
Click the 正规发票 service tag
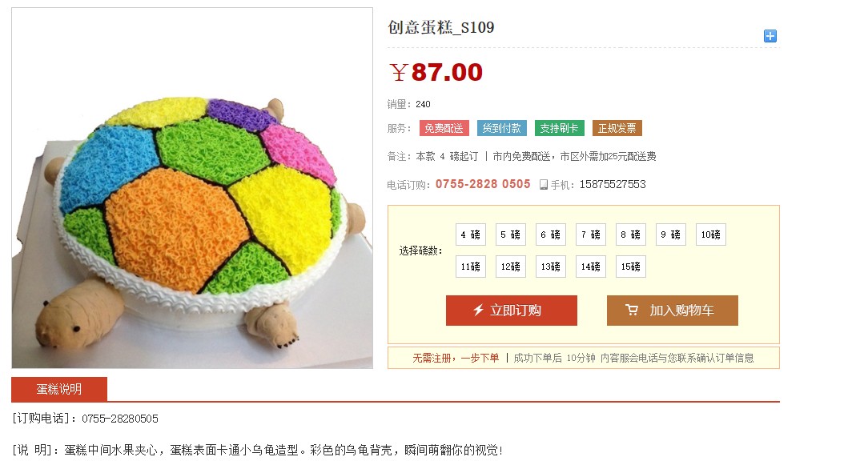[x=617, y=128]
